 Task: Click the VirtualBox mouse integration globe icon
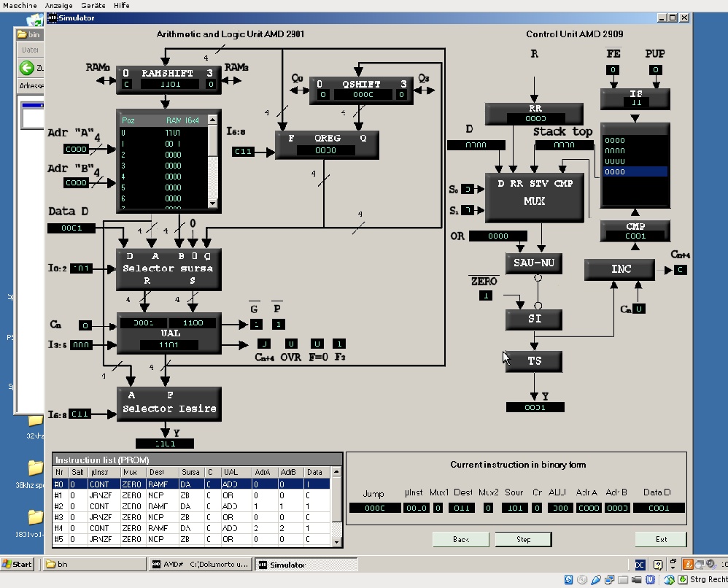[669, 580]
